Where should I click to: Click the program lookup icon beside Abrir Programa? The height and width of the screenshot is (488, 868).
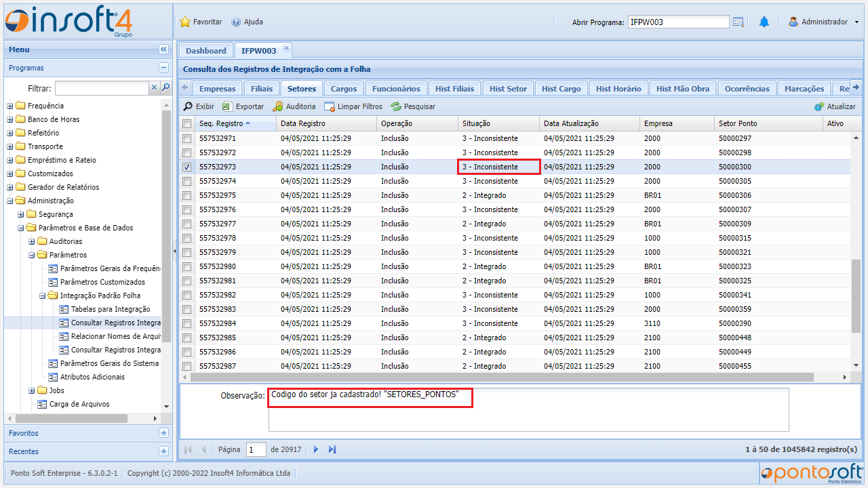(x=738, y=22)
